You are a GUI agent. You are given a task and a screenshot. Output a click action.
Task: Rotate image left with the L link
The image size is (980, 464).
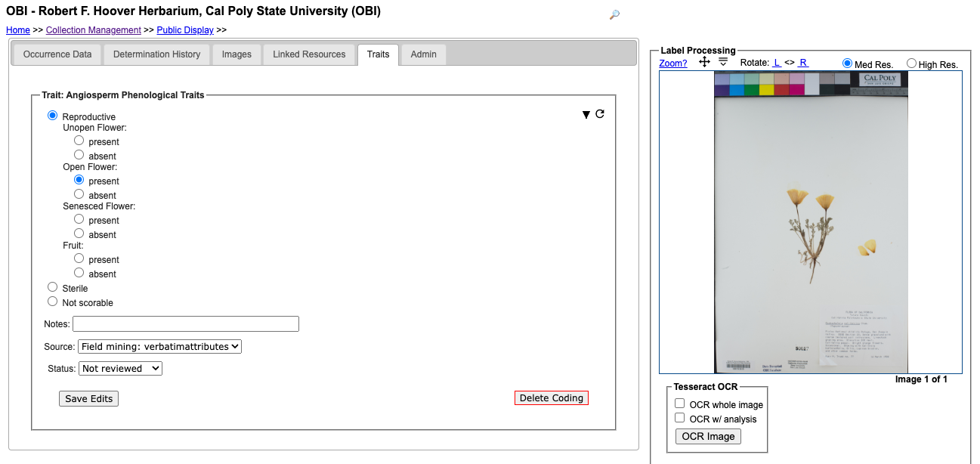(x=777, y=63)
